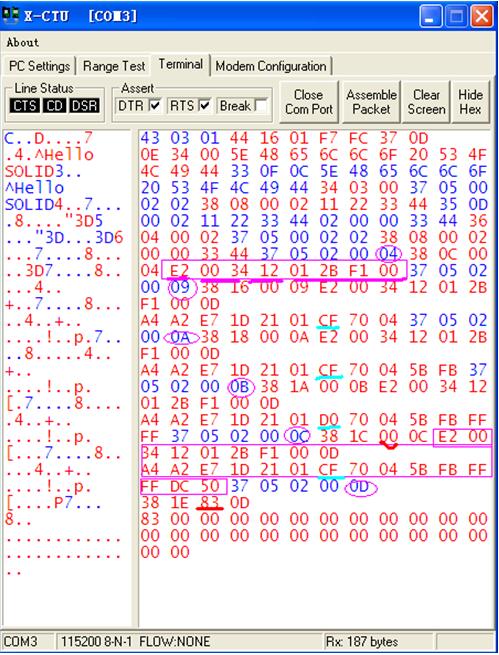Screen dimensions: 499x655
Task: Open the Assemble Packet dialog
Action: pyautogui.click(x=371, y=102)
